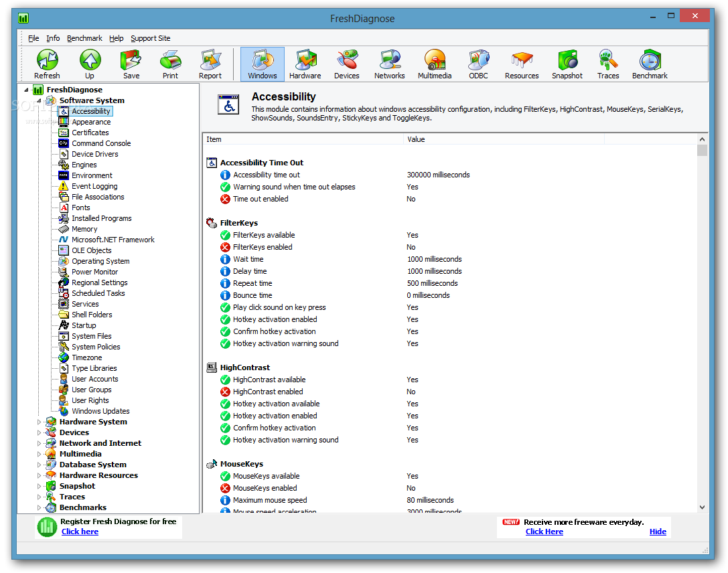728x573 pixels.
Task: Hide the freeware banner
Action: pyautogui.click(x=658, y=531)
